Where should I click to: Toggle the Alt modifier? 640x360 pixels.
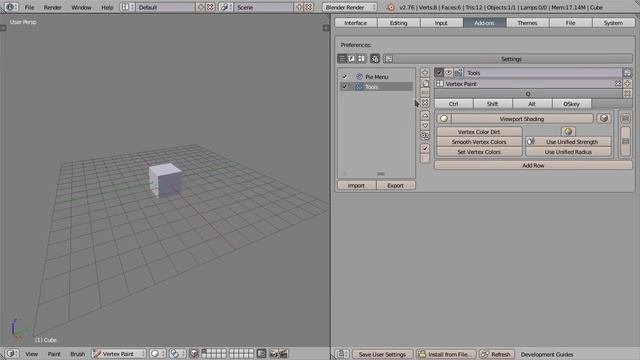532,104
